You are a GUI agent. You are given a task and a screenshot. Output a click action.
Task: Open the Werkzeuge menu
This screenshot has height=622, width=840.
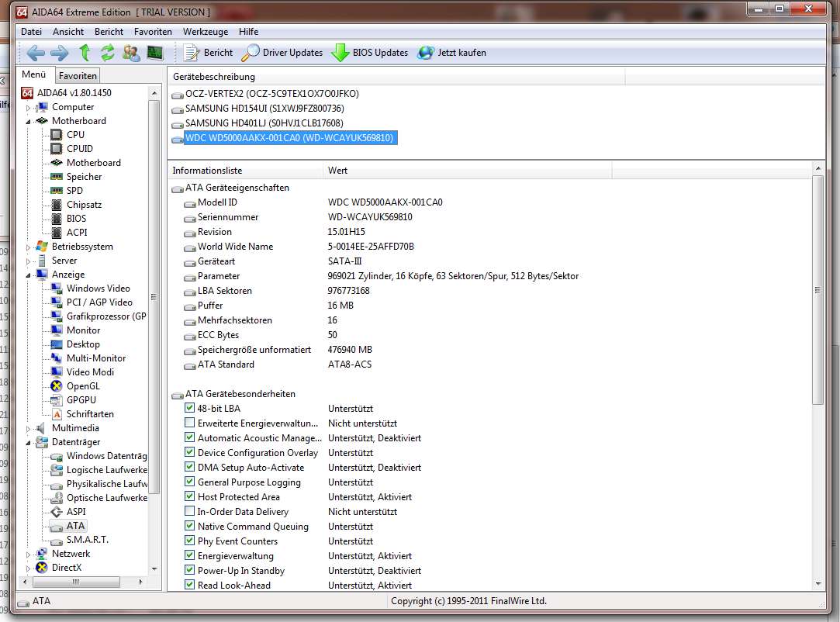pos(206,32)
